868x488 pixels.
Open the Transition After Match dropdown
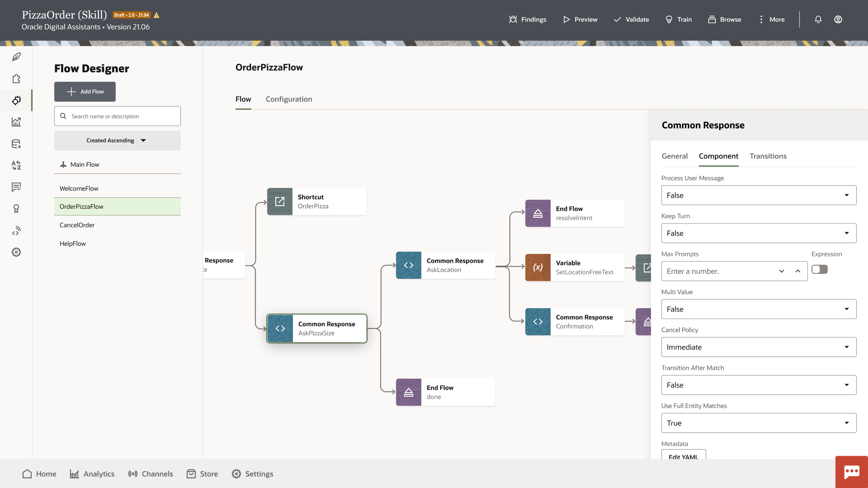759,385
